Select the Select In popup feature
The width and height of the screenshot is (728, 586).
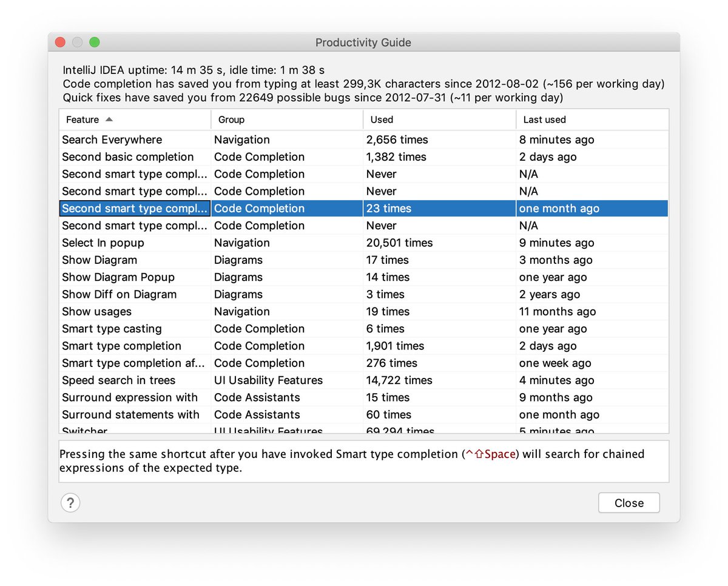135,243
